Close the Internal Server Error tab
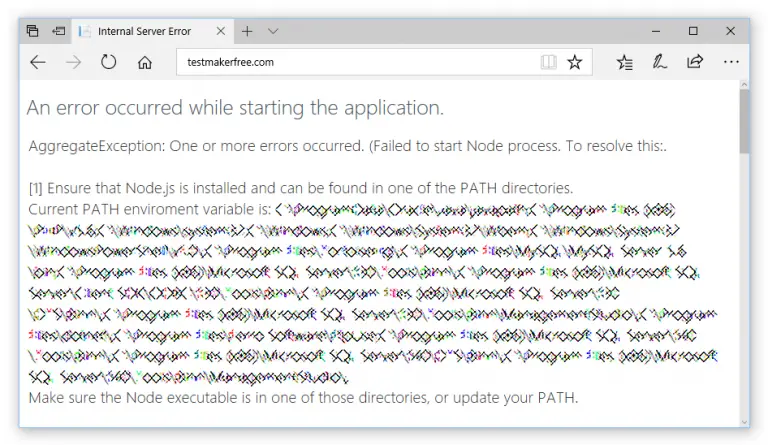The height and width of the screenshot is (445, 768). click(221, 31)
